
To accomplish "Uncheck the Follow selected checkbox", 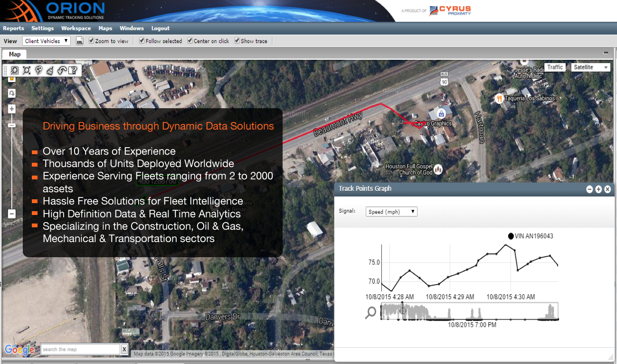I will (142, 41).
